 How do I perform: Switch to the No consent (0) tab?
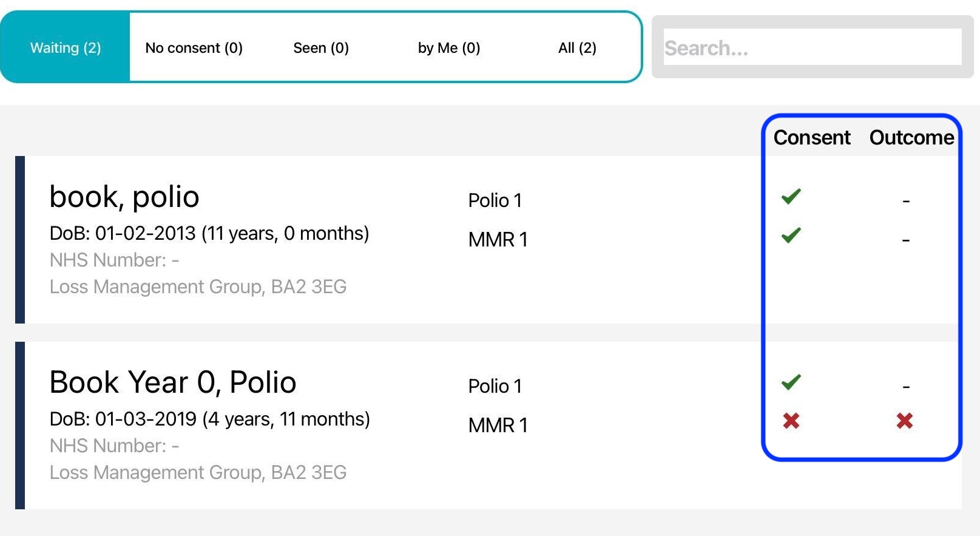(194, 48)
